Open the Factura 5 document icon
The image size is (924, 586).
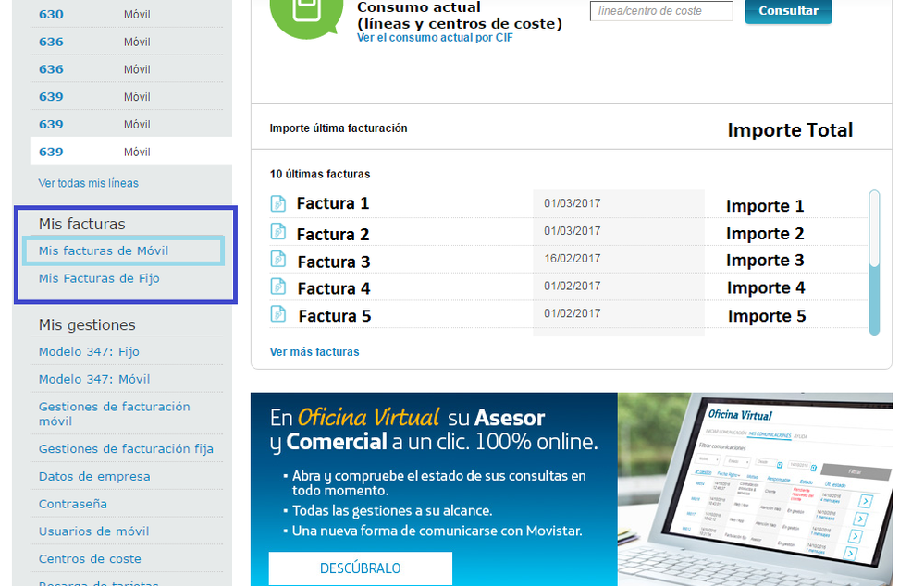tap(278, 314)
